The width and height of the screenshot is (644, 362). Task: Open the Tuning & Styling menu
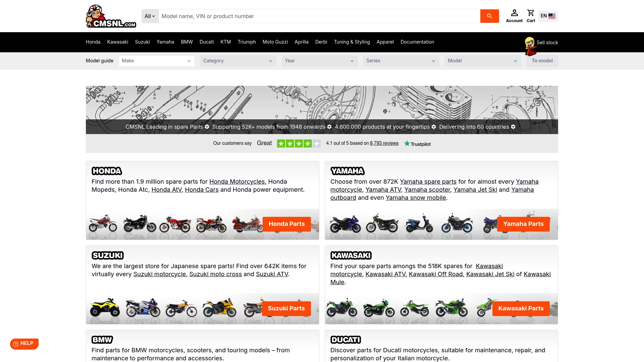click(x=352, y=42)
